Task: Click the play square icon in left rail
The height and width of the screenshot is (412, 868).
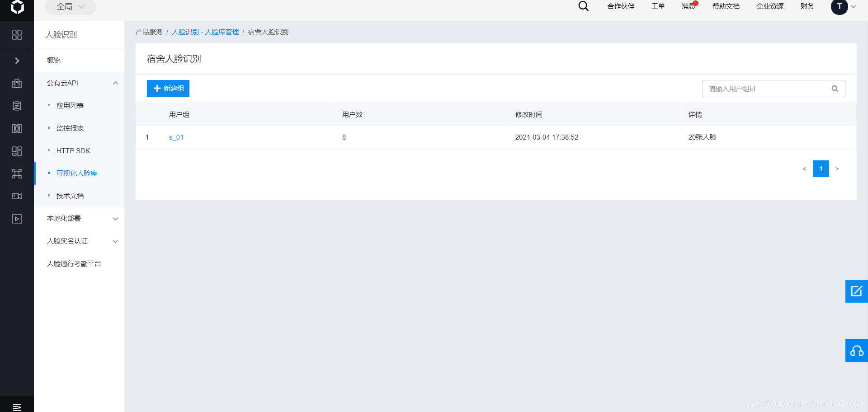Action: (x=17, y=219)
